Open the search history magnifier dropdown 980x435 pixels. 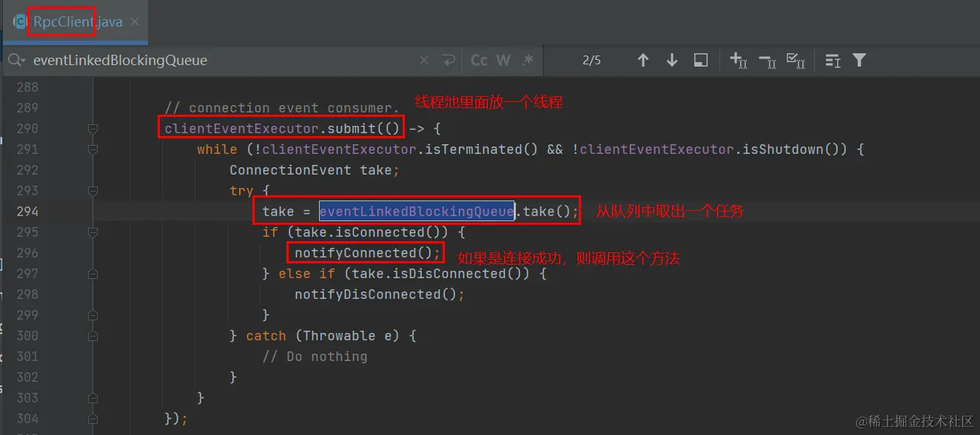pos(15,60)
